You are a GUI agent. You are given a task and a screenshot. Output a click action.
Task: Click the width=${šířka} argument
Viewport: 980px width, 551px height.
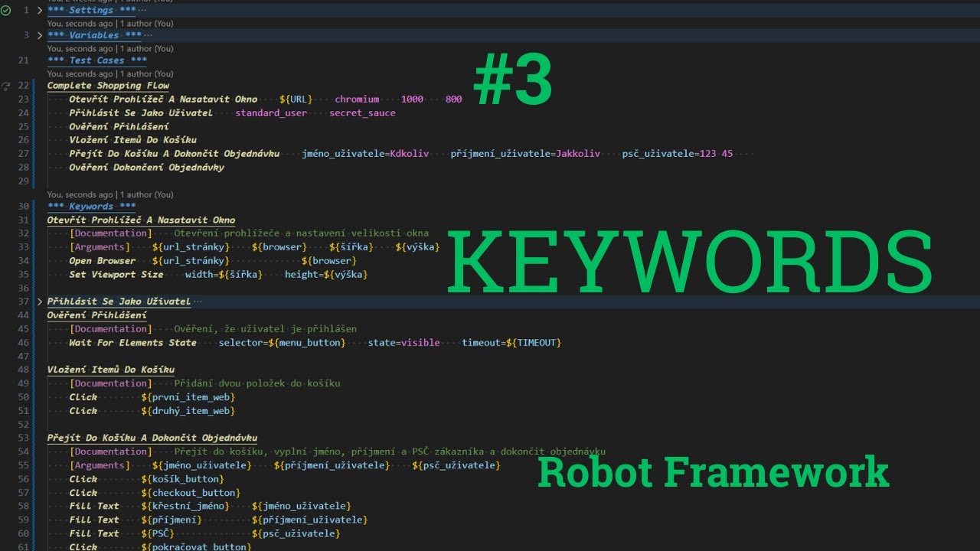click(224, 275)
